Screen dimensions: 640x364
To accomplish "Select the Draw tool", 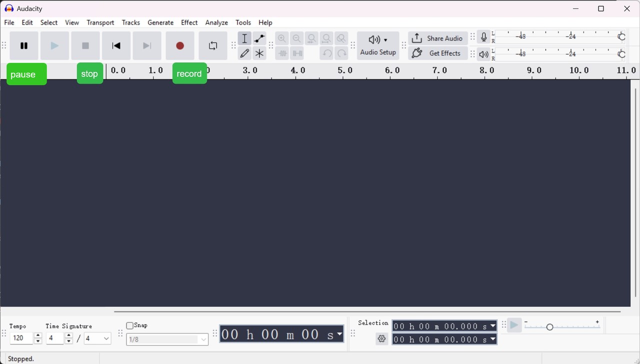I will tap(244, 53).
